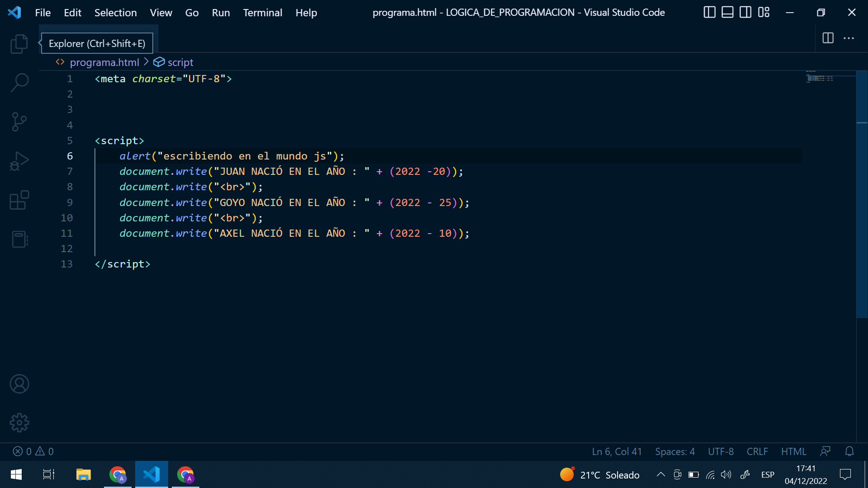Select encoding via UTF-8 status item
This screenshot has width=868, height=488.
[x=721, y=451]
